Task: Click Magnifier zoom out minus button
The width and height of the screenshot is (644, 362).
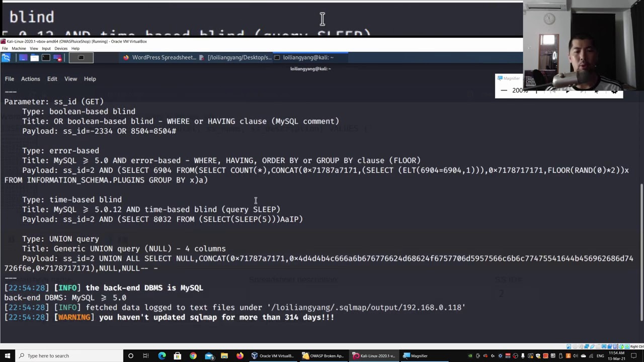Action: pos(504,90)
